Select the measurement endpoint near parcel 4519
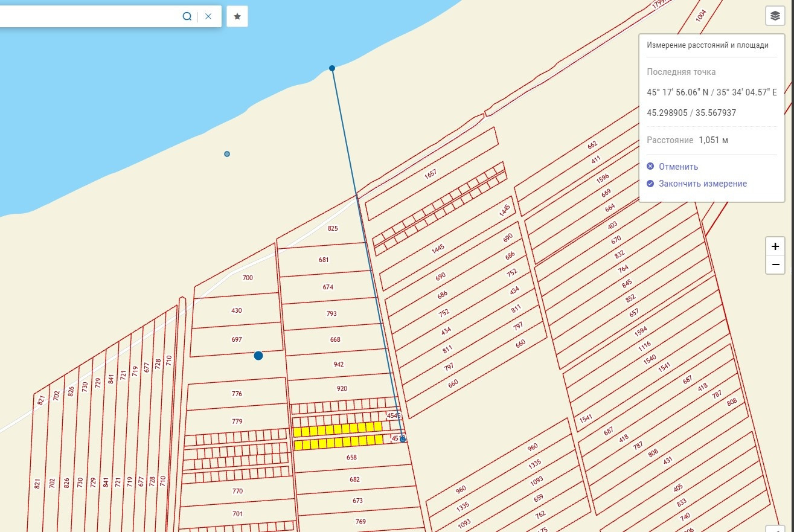The width and height of the screenshot is (794, 532). [403, 439]
